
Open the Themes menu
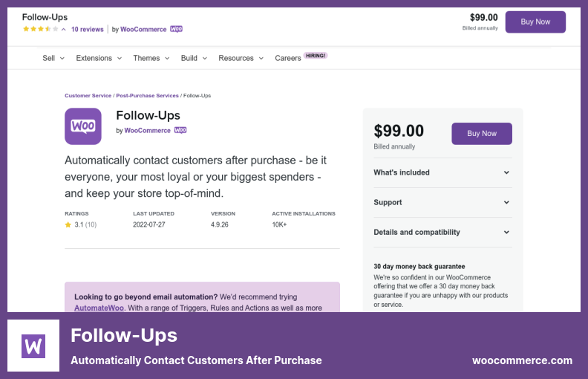point(151,58)
